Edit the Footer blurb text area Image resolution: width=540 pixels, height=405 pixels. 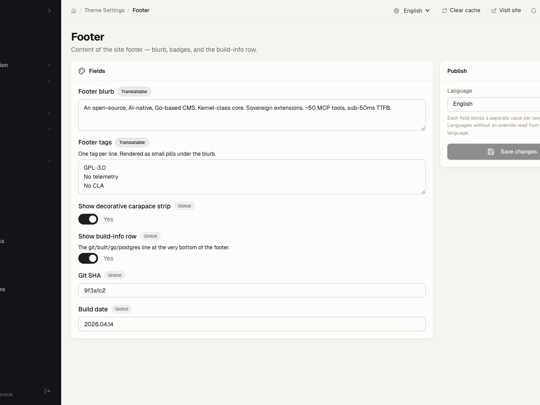(x=252, y=115)
